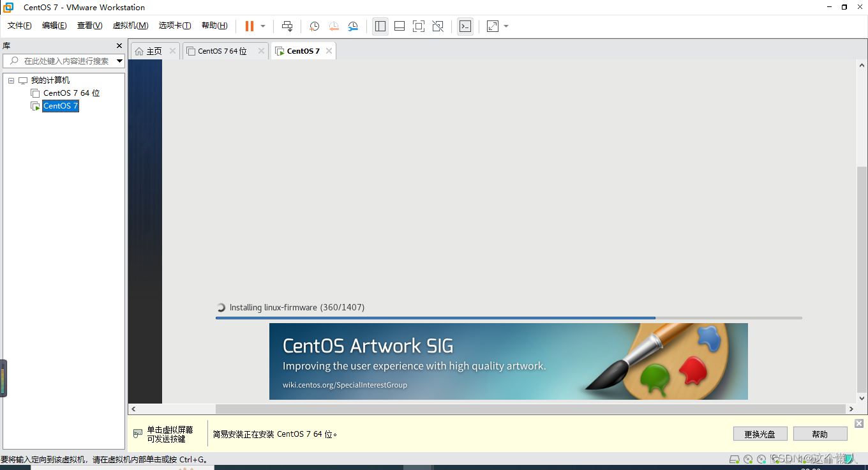Toggle the thumbnail bar view icon
This screenshot has height=470, width=868.
[400, 26]
